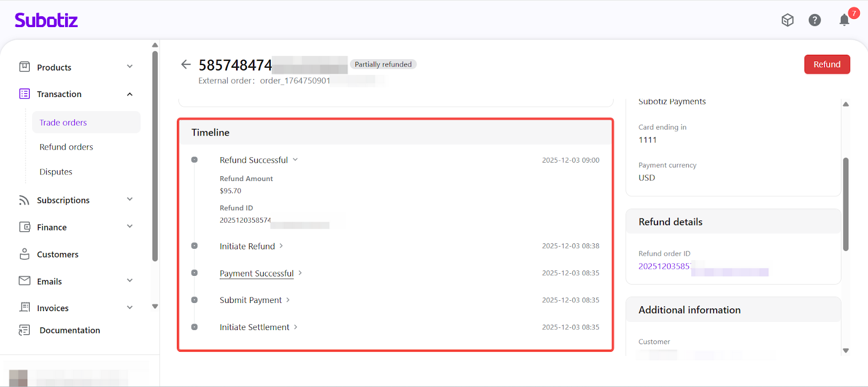Expand the Initiate Refund timeline entry
This screenshot has height=387, width=868.
[281, 246]
